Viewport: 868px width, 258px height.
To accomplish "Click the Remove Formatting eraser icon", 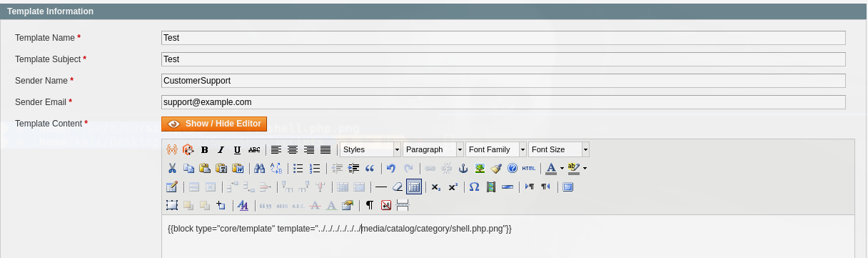I will 398,187.
